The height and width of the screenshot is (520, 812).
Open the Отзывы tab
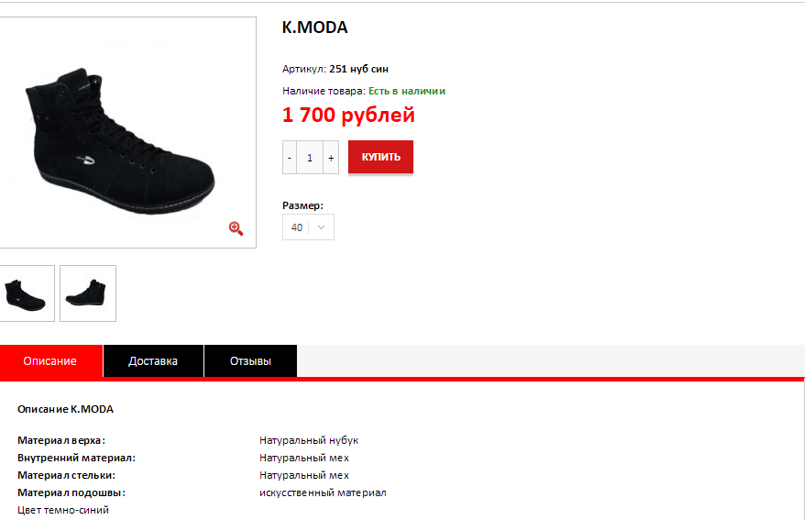pyautogui.click(x=250, y=360)
